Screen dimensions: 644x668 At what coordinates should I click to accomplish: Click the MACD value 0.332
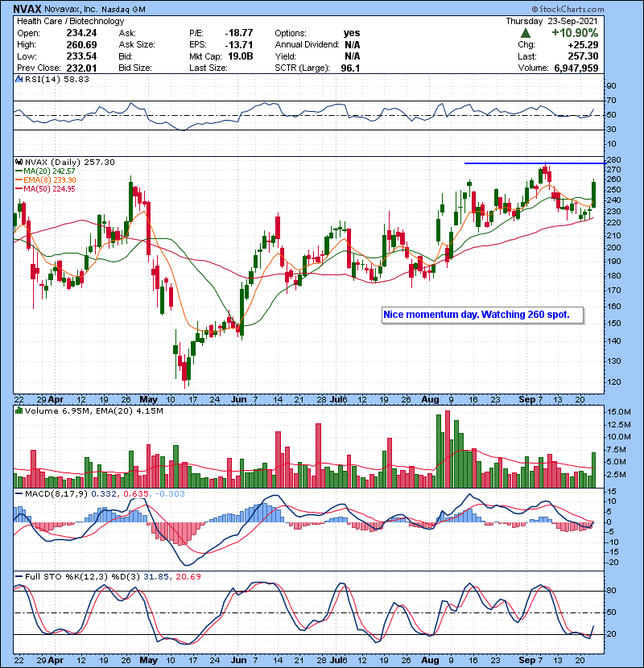tap(104, 494)
